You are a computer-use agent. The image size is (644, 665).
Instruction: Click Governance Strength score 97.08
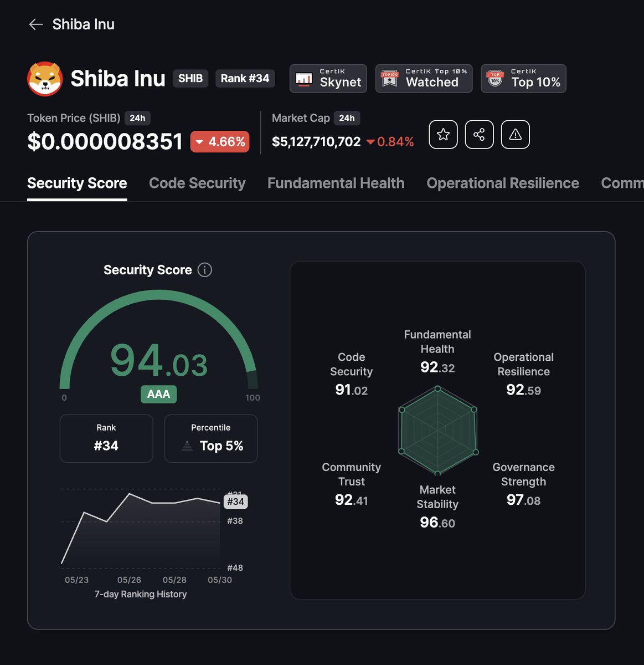pos(524,500)
